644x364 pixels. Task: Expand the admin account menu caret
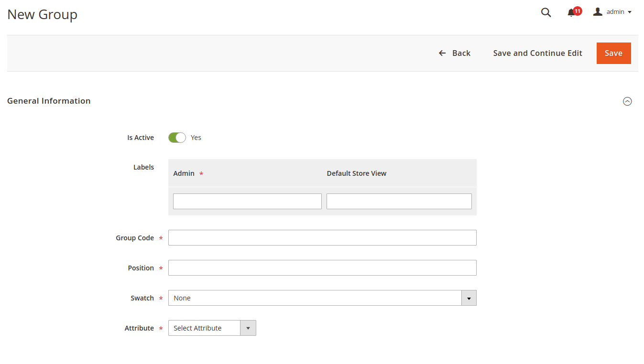pos(630,12)
